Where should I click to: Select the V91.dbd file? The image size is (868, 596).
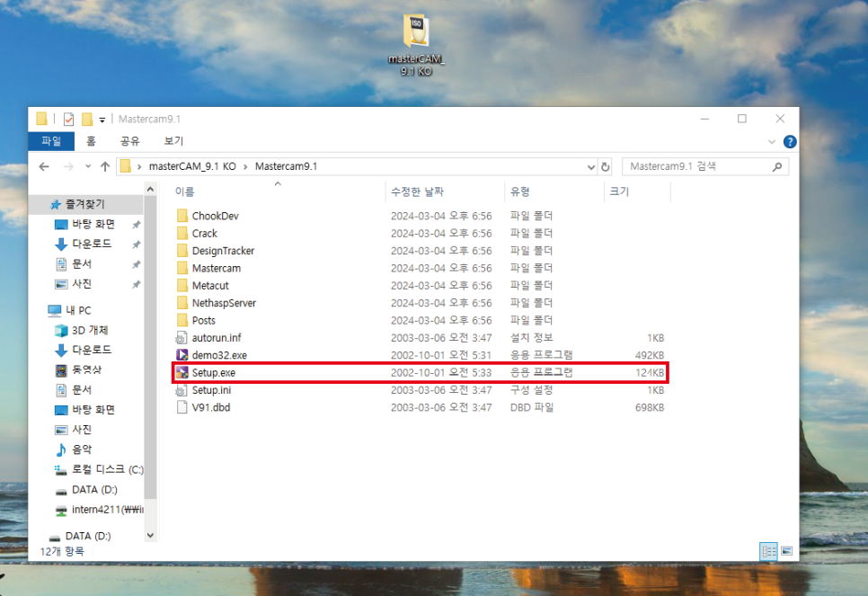[211, 408]
